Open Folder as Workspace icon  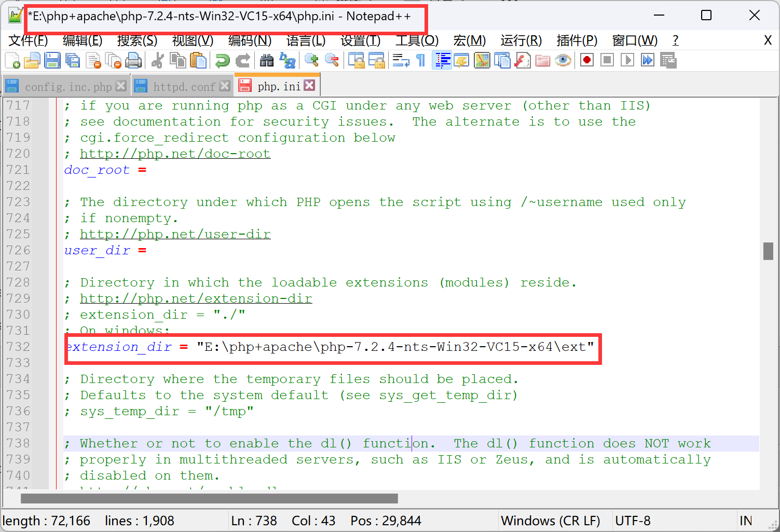(543, 61)
